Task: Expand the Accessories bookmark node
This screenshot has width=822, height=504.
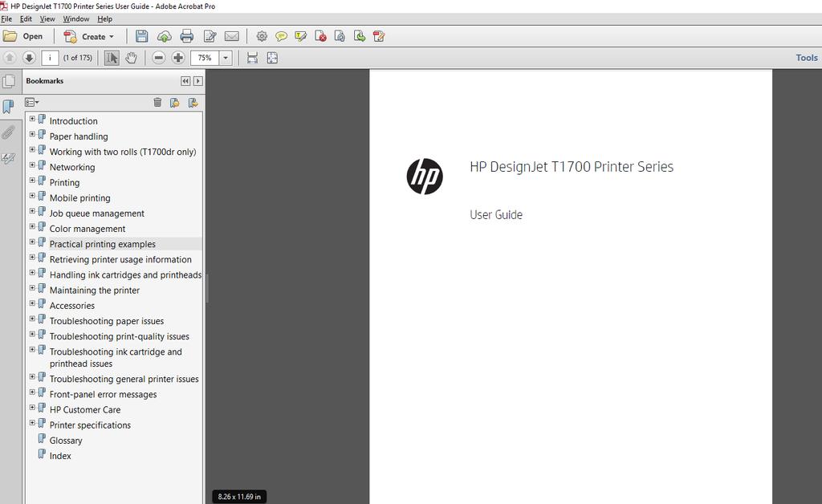Action: point(32,303)
